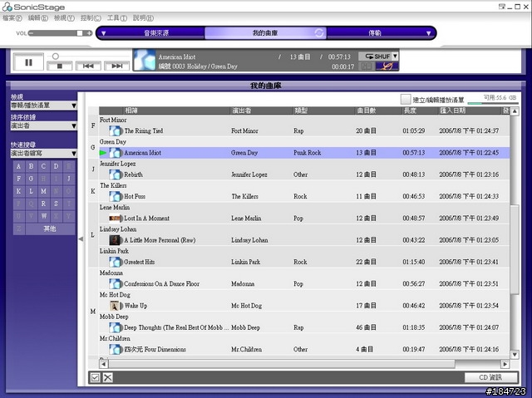The width and height of the screenshot is (532, 398).
Task: Click letter R in quick search grid
Action: (x=43, y=204)
